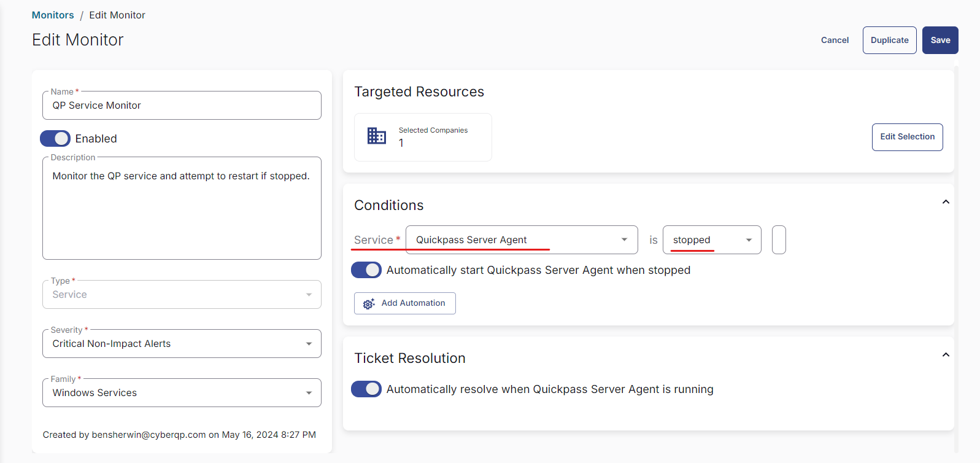Viewport: 980px width, 463px height.
Task: Open the stopped state dropdown
Action: 712,240
